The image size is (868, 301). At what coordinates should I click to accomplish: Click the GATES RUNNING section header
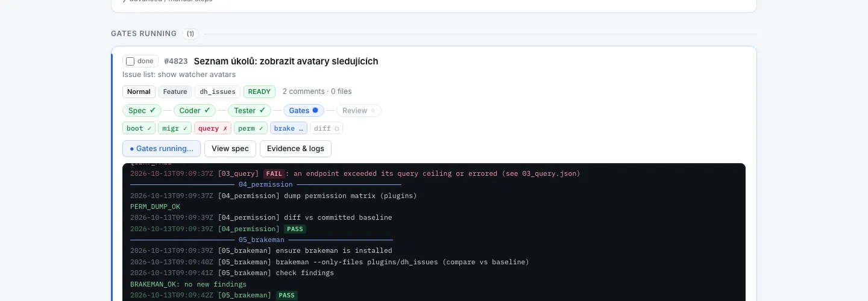pos(143,34)
